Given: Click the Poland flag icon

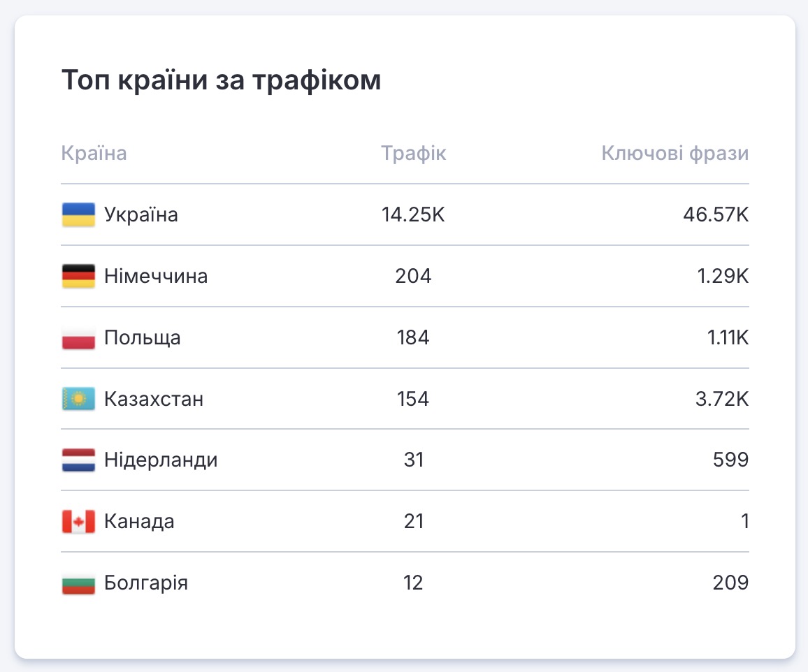Looking at the screenshot, I should (x=78, y=338).
